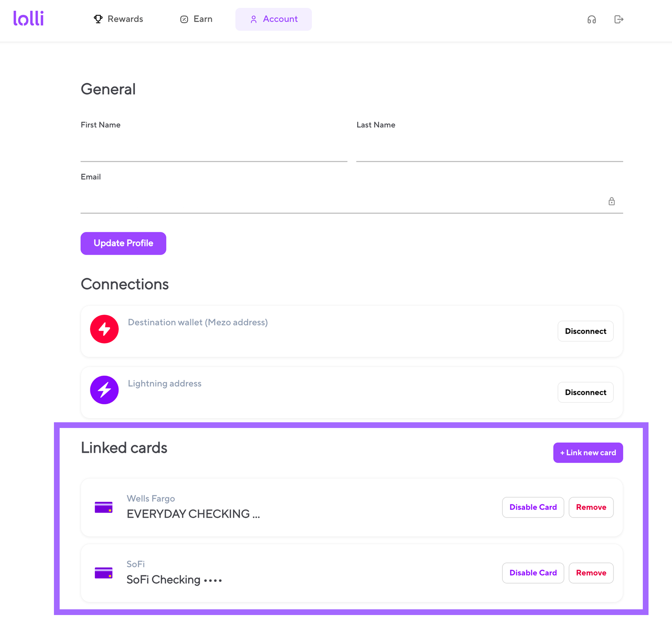The width and height of the screenshot is (672, 622).
Task: Disable the Wells Fargo card
Action: coord(533,507)
